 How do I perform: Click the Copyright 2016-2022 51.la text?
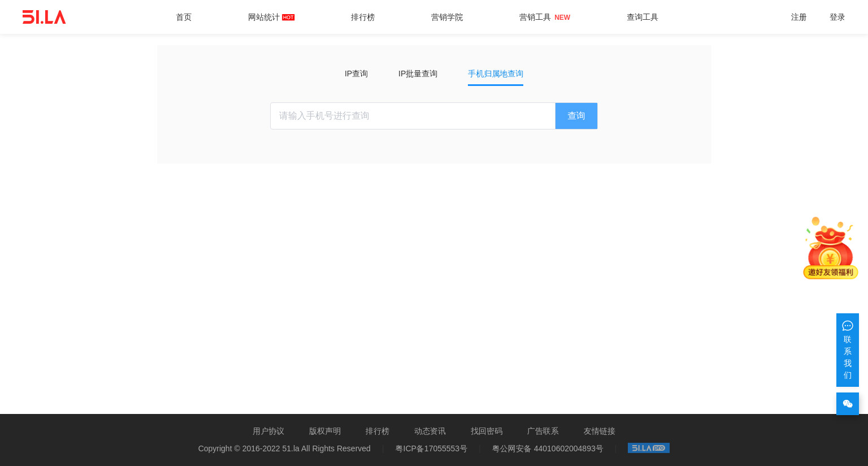pyautogui.click(x=284, y=448)
